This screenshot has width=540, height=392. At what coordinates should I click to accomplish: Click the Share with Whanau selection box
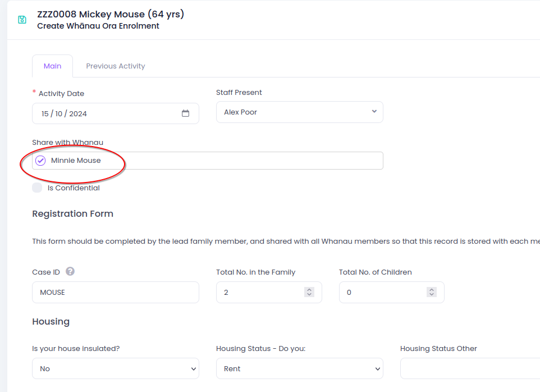tap(241, 161)
